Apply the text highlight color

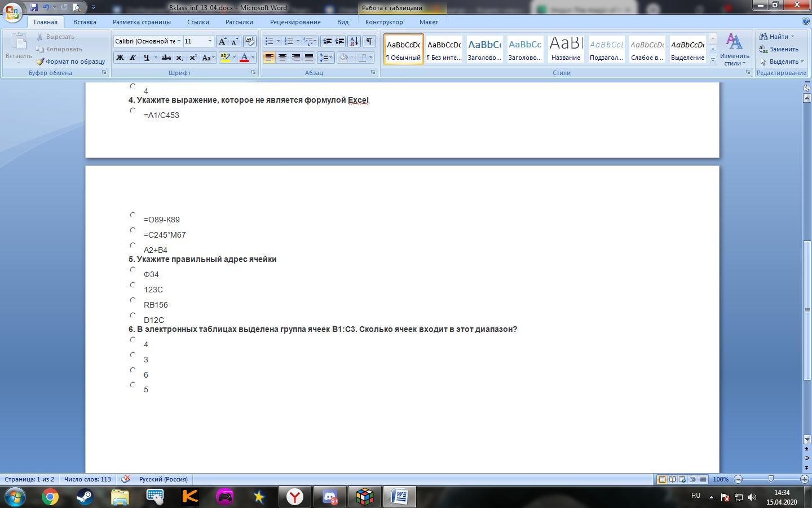225,58
